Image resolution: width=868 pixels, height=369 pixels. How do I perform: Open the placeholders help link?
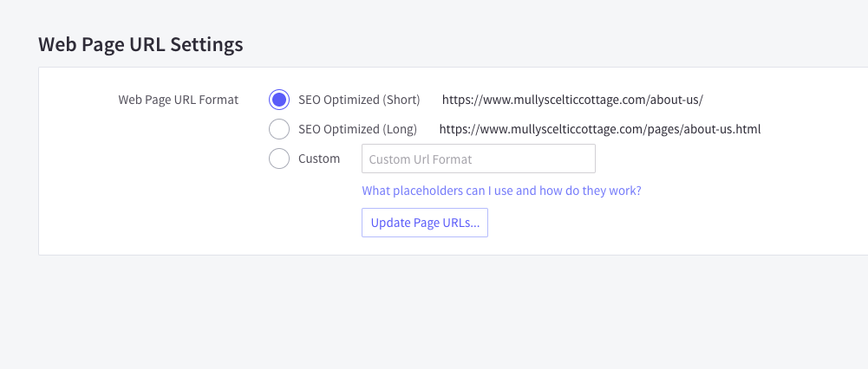[x=501, y=190]
